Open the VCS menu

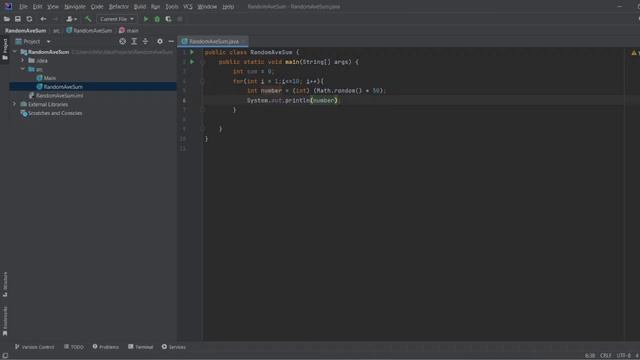pos(188,7)
